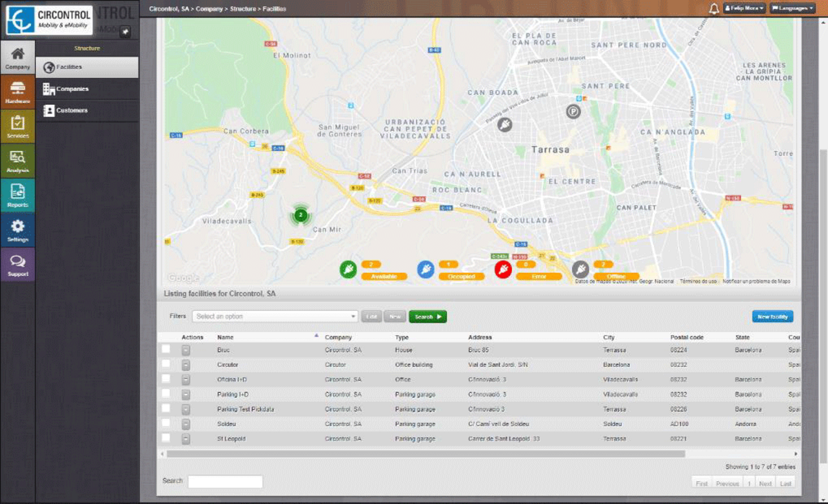The image size is (828, 504).
Task: Select Companies in Structure menu
Action: tap(87, 89)
